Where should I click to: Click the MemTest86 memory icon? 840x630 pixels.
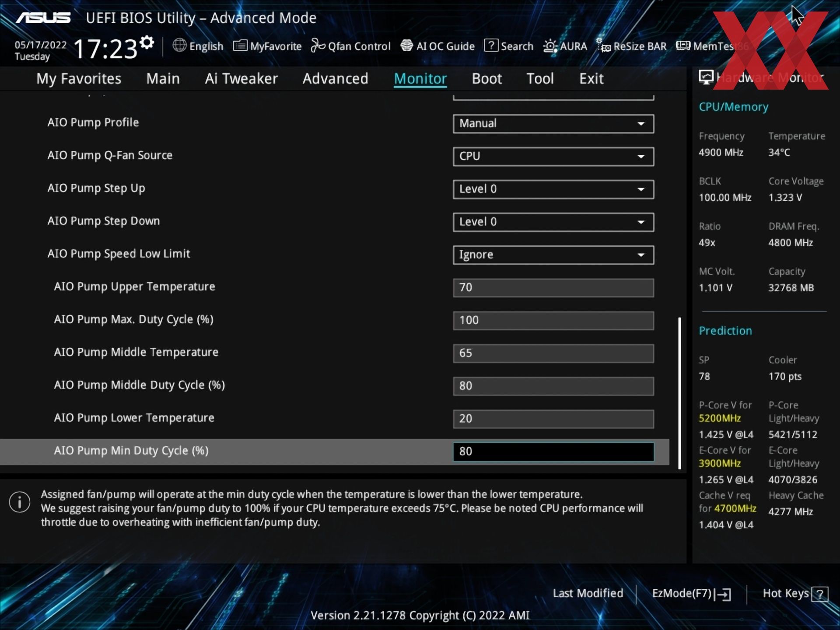coord(683,45)
